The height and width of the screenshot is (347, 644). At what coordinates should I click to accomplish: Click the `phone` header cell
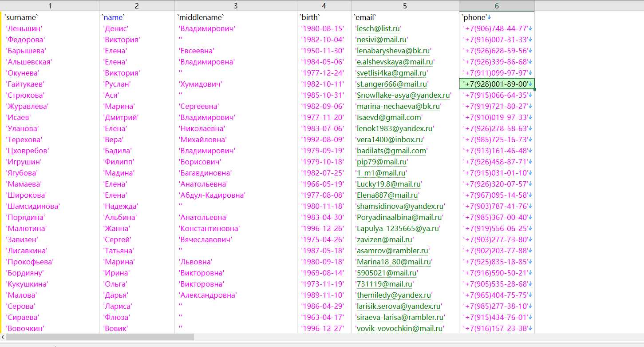pos(497,17)
